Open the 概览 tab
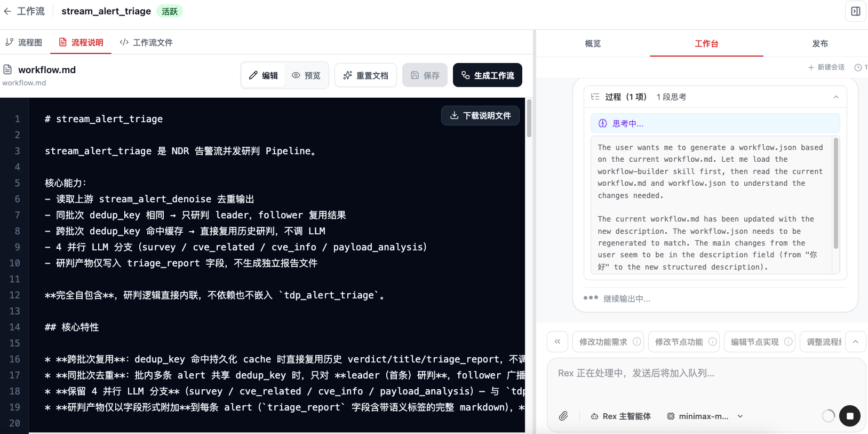This screenshot has width=868, height=434. [593, 43]
